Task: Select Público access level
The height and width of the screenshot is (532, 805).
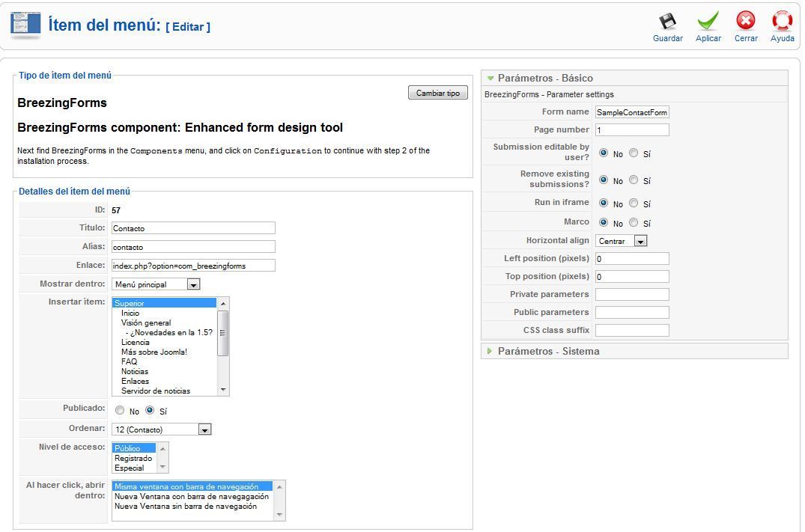Action: [x=134, y=448]
